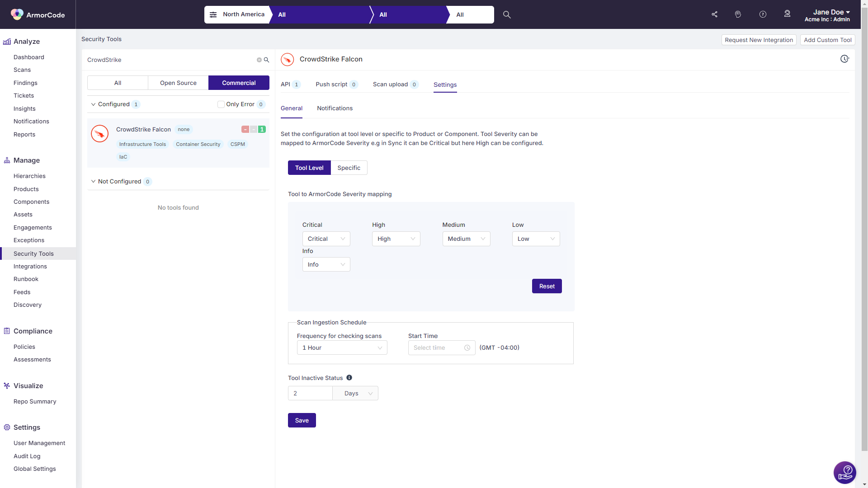Collapse the Configured tools section
Image resolution: width=868 pixels, height=488 pixels.
coord(94,104)
